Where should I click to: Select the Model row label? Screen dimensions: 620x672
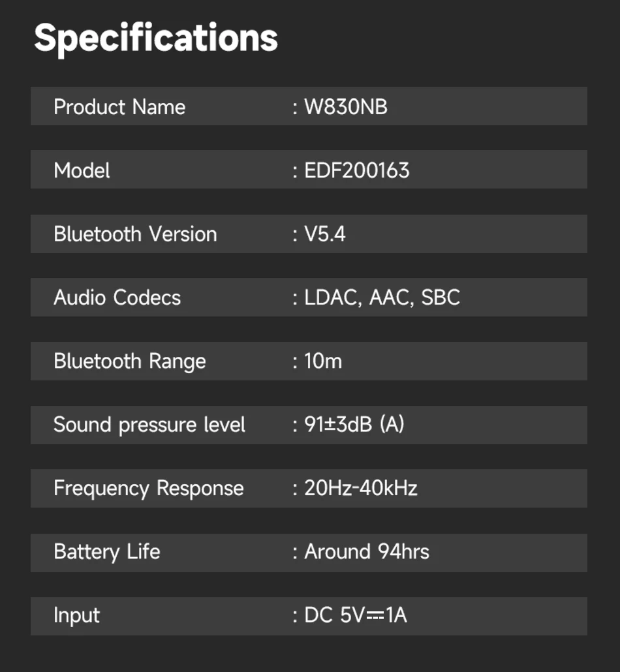pyautogui.click(x=82, y=170)
